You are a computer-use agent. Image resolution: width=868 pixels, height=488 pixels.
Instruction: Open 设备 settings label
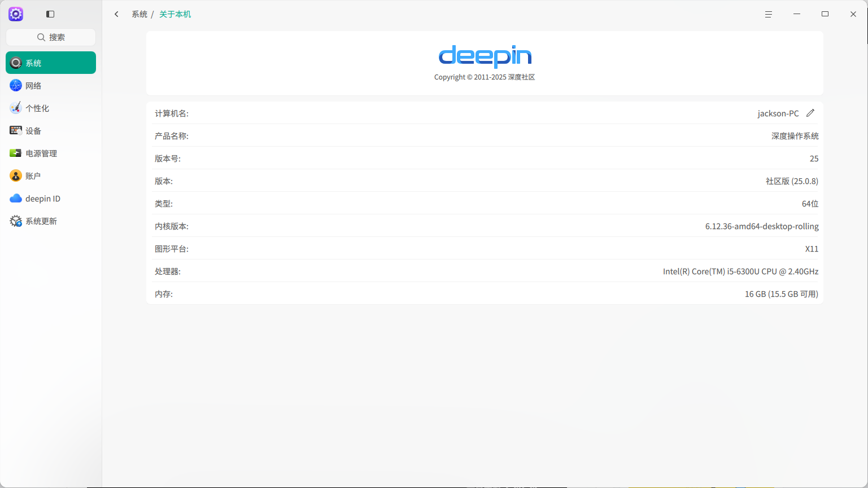[33, 131]
